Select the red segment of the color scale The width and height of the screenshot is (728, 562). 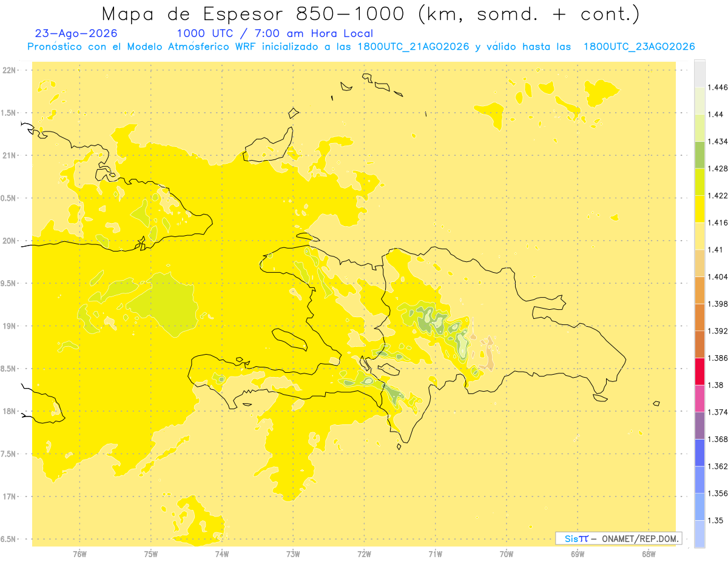699,371
